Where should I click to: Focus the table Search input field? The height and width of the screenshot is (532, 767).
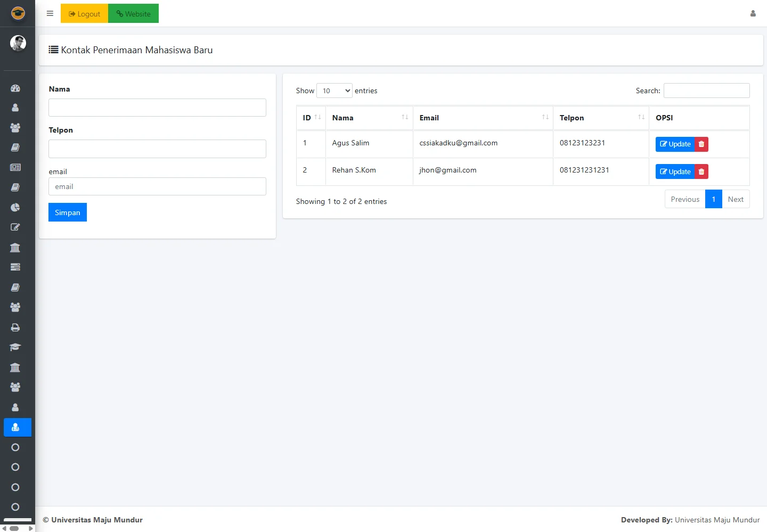[706, 91]
